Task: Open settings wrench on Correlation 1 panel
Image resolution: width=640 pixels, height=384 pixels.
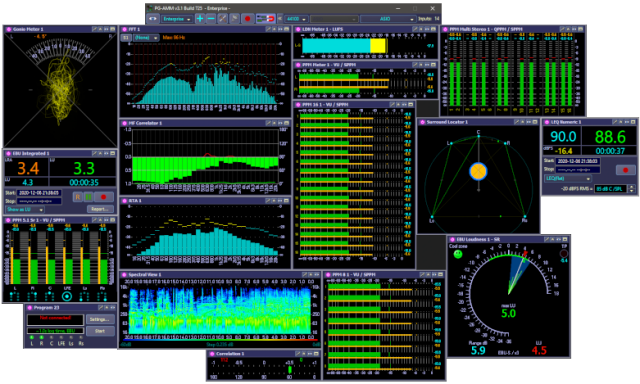Action: [x=298, y=354]
